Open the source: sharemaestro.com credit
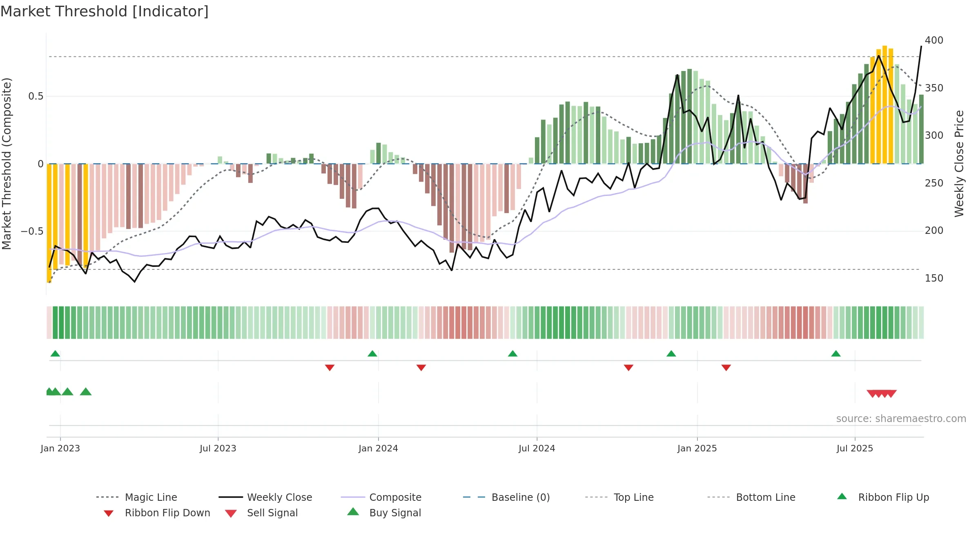This screenshot has height=551, width=980. point(901,419)
